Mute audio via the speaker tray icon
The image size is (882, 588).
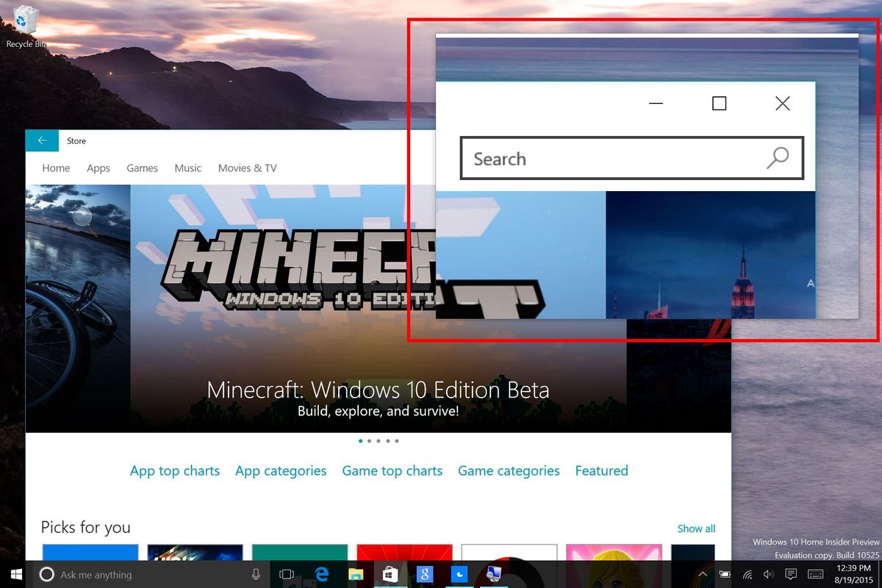click(x=768, y=574)
